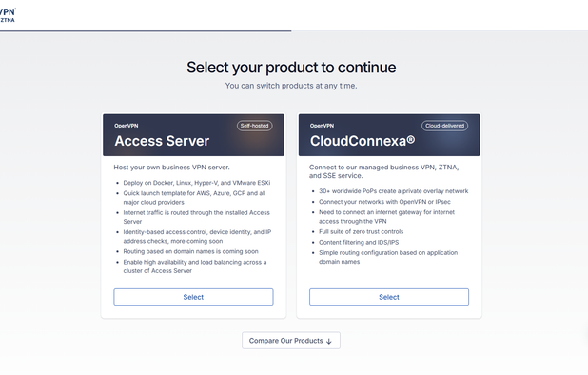
Task: Click the Access Server card header
Action: pyautogui.click(x=193, y=135)
